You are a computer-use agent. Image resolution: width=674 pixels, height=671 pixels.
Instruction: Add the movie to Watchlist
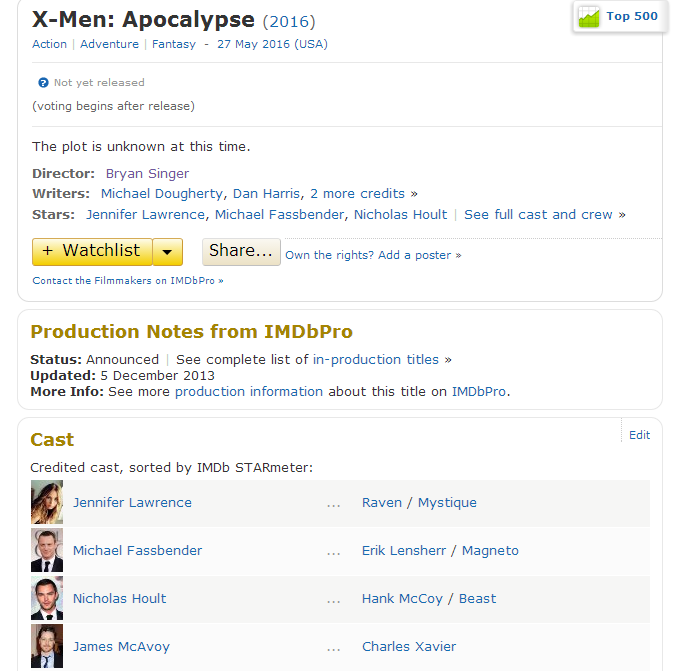(x=93, y=252)
